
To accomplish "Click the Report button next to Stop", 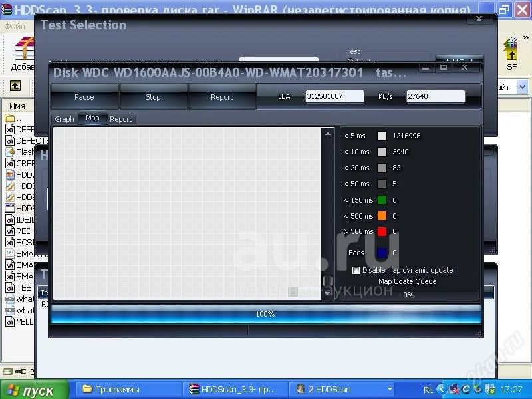I will click(222, 97).
